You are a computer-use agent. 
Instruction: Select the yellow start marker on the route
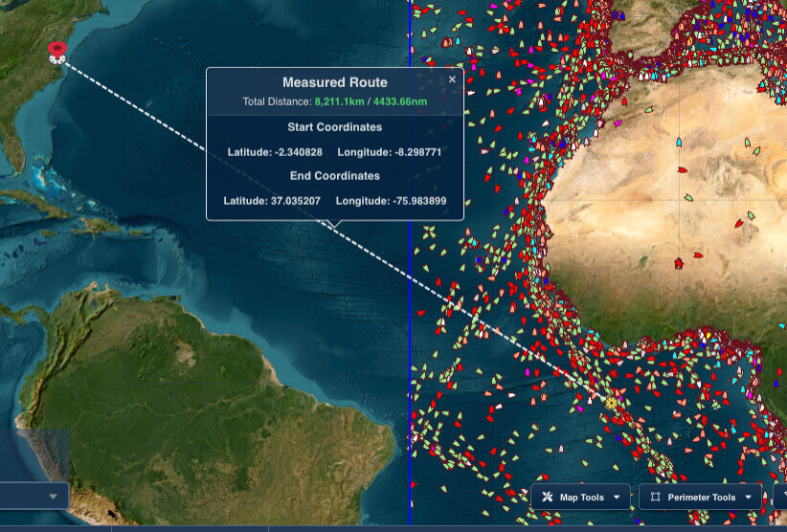click(611, 403)
